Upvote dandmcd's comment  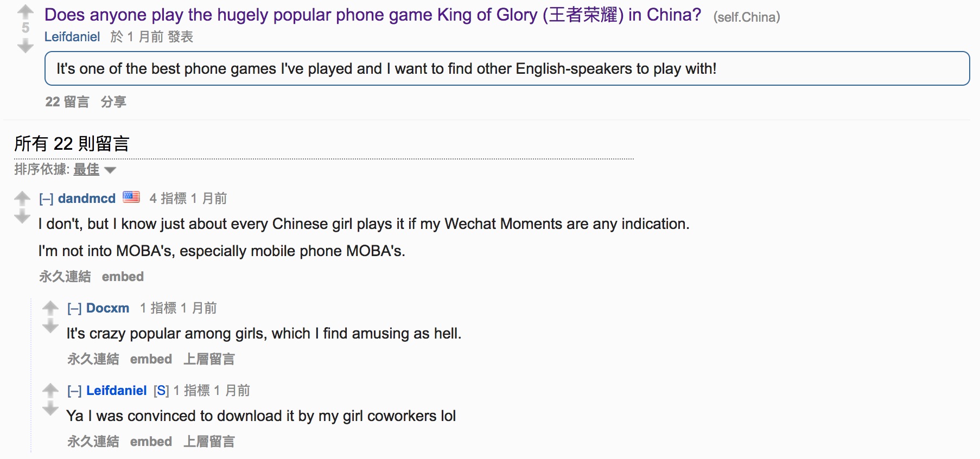[x=22, y=197]
